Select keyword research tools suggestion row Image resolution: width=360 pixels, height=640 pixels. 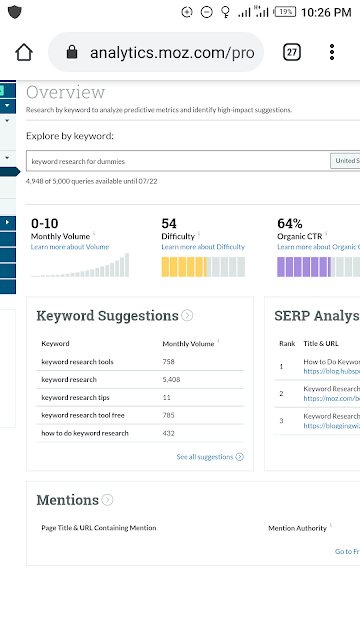pos(140,362)
